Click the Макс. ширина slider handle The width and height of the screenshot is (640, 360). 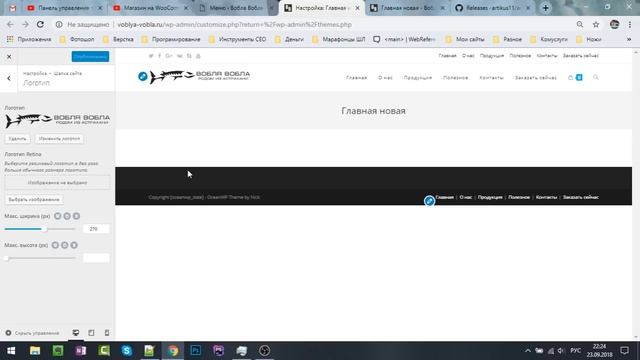(x=44, y=229)
